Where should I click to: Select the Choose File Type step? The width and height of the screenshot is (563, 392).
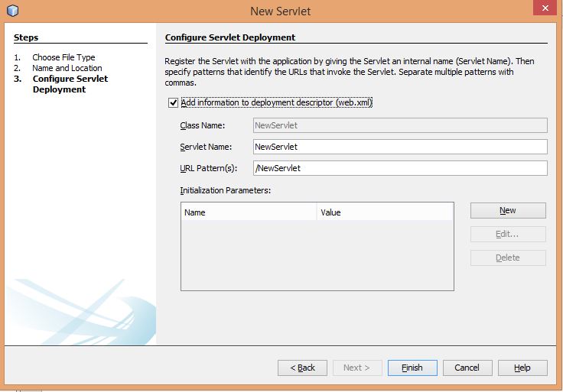tap(63, 57)
